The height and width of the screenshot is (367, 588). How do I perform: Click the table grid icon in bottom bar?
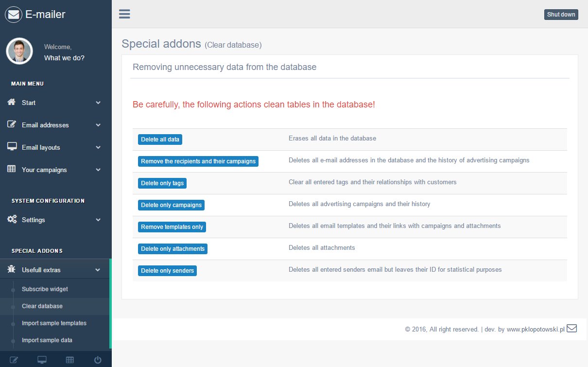70,360
